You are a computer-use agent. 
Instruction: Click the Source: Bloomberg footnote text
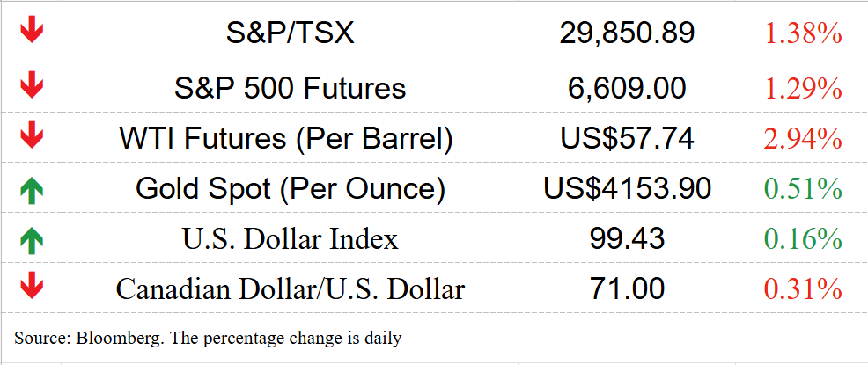coord(208,337)
